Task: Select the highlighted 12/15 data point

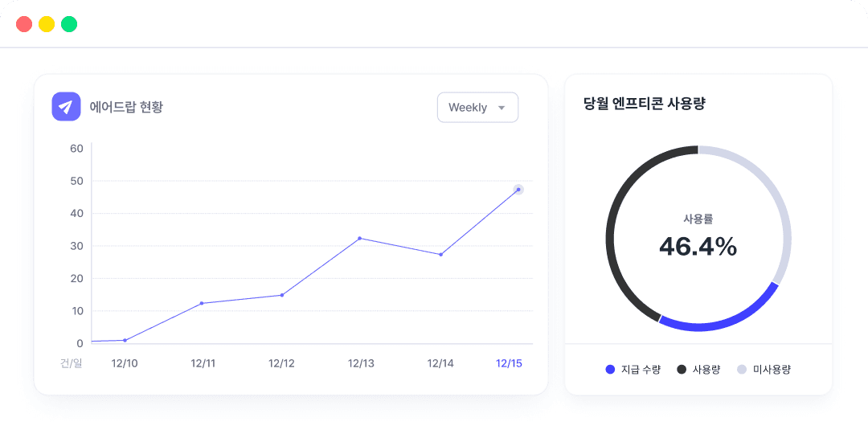Action: click(518, 190)
